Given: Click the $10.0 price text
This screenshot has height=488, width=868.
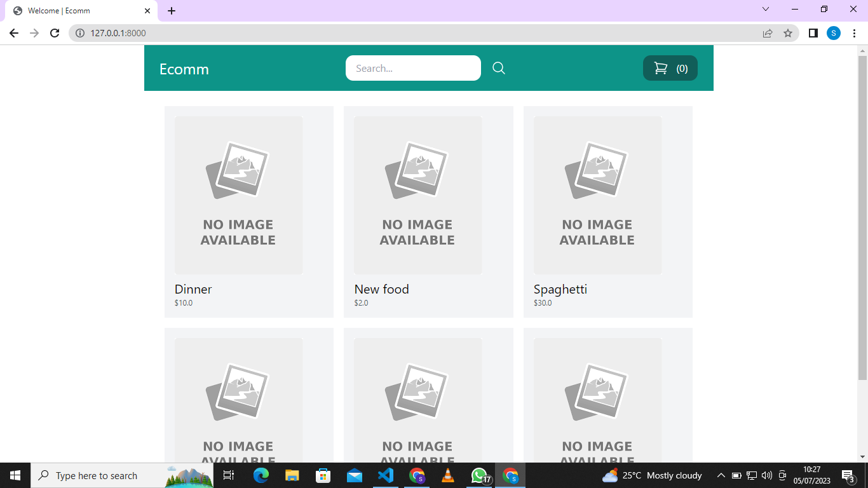Looking at the screenshot, I should [184, 303].
